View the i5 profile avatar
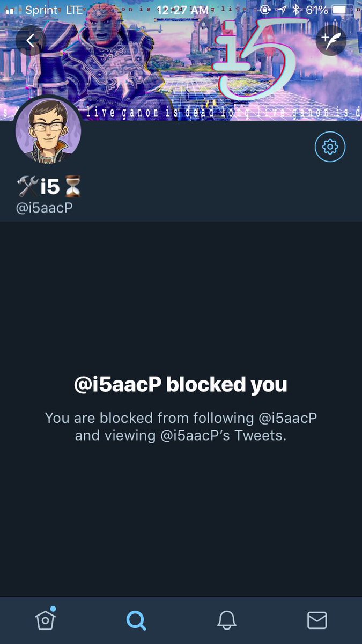362x644 pixels. (x=48, y=130)
